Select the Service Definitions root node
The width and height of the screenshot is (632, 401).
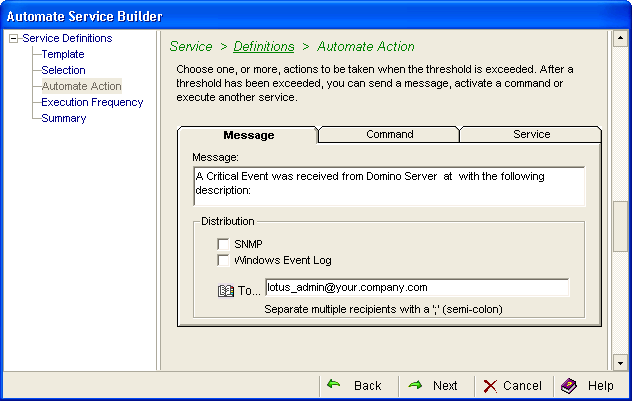tap(67, 38)
